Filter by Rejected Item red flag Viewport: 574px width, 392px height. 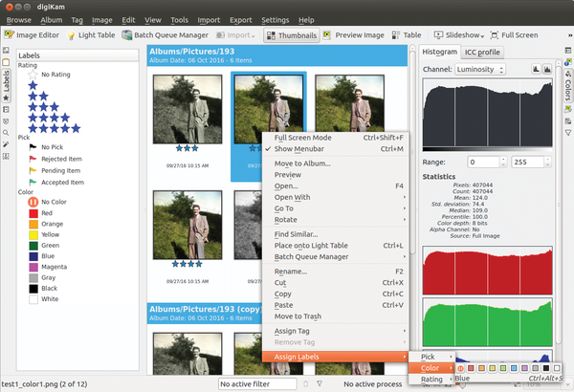tap(55, 159)
